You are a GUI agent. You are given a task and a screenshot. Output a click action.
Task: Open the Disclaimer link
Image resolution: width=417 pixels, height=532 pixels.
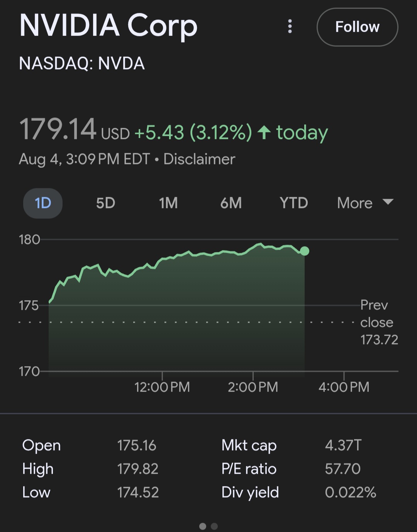pos(199,159)
